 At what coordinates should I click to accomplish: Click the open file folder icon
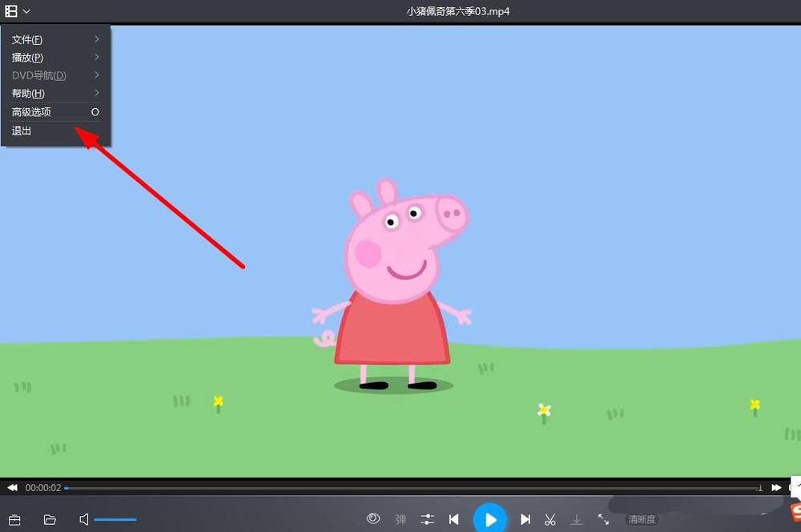[x=50, y=520]
